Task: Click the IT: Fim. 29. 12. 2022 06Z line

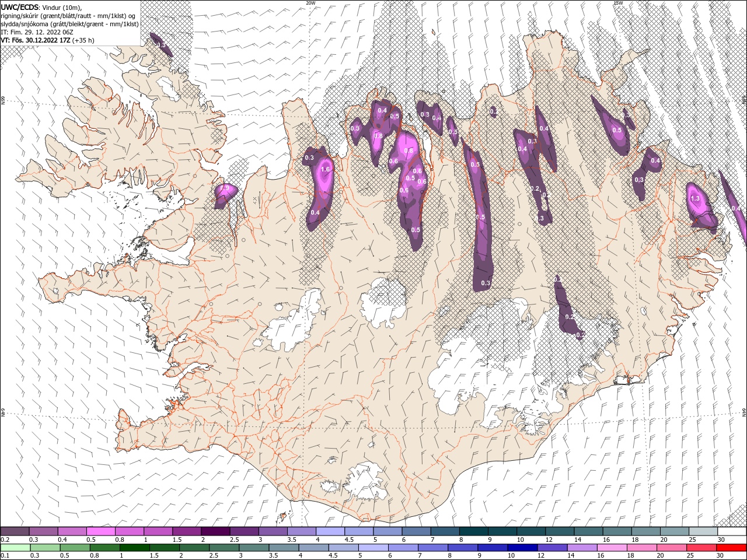Action: pos(37,32)
